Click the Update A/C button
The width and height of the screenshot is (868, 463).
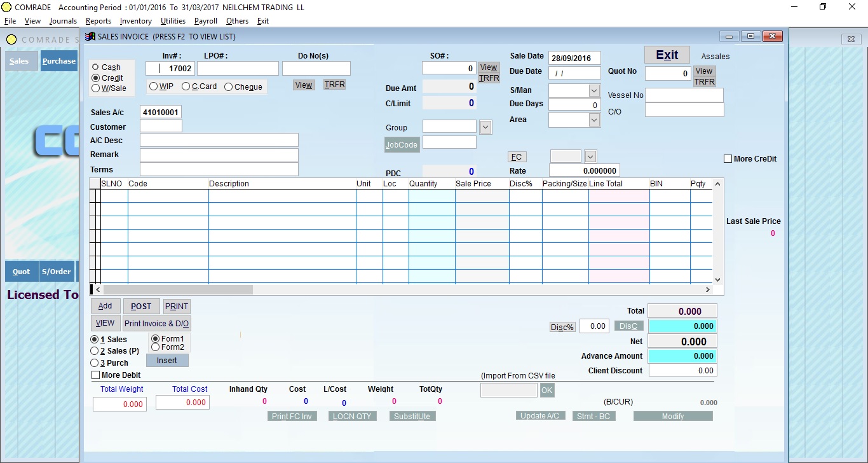point(540,416)
